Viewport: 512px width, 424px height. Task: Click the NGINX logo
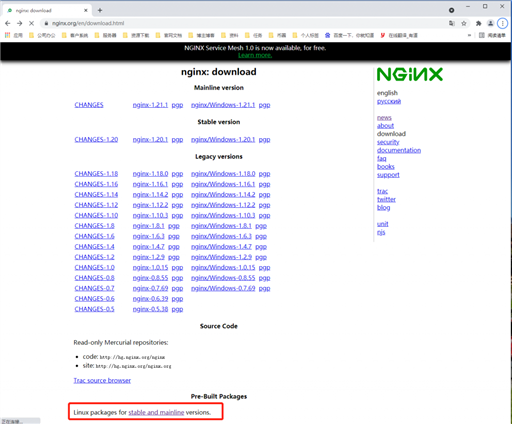[x=410, y=74]
